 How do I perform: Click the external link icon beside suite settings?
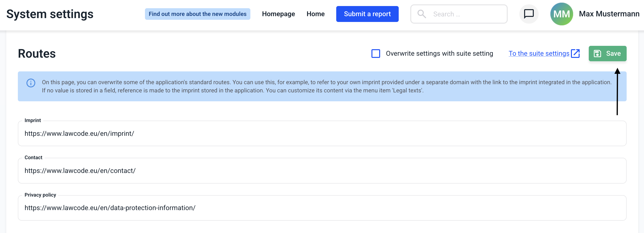tap(575, 54)
